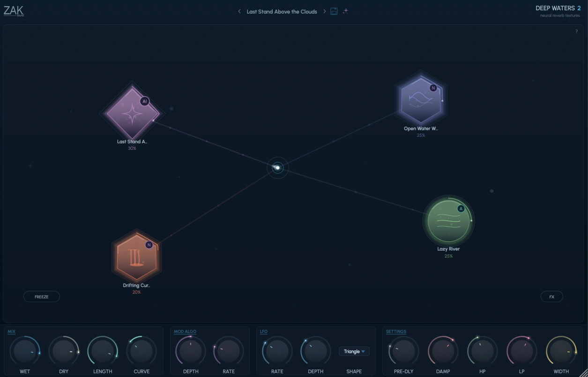The width and height of the screenshot is (588, 377).
Task: Select the Drifting Cur.. orange hexagon node
Action: (x=136, y=258)
